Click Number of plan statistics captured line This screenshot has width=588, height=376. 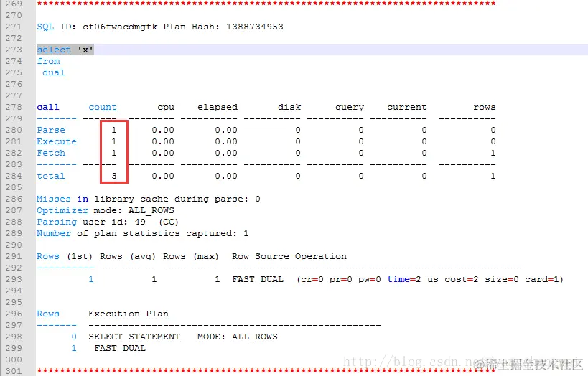(x=142, y=233)
